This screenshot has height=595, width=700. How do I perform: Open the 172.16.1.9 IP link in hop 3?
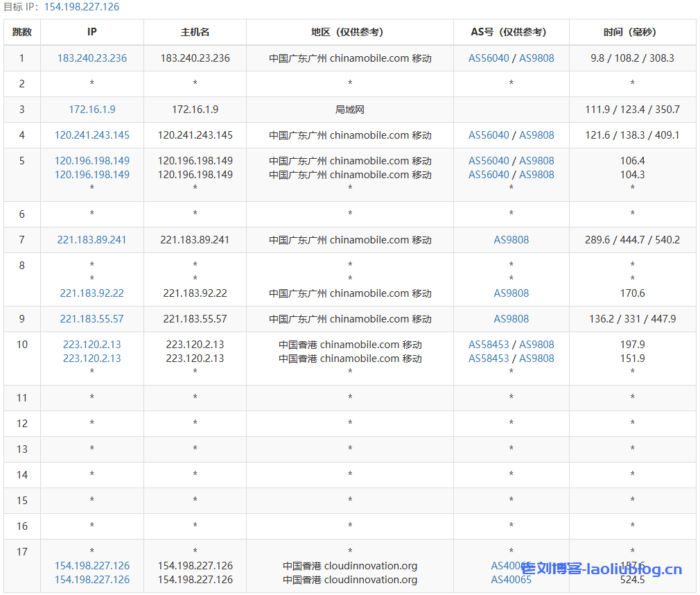pyautogui.click(x=92, y=110)
